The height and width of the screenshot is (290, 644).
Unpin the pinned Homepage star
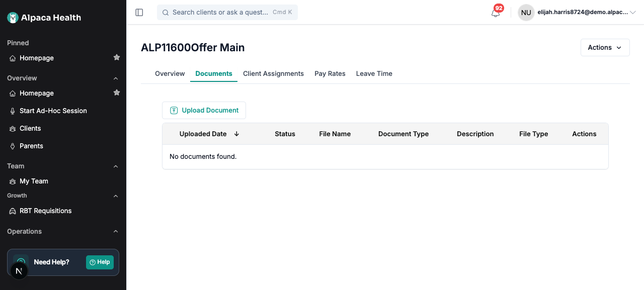point(117,58)
